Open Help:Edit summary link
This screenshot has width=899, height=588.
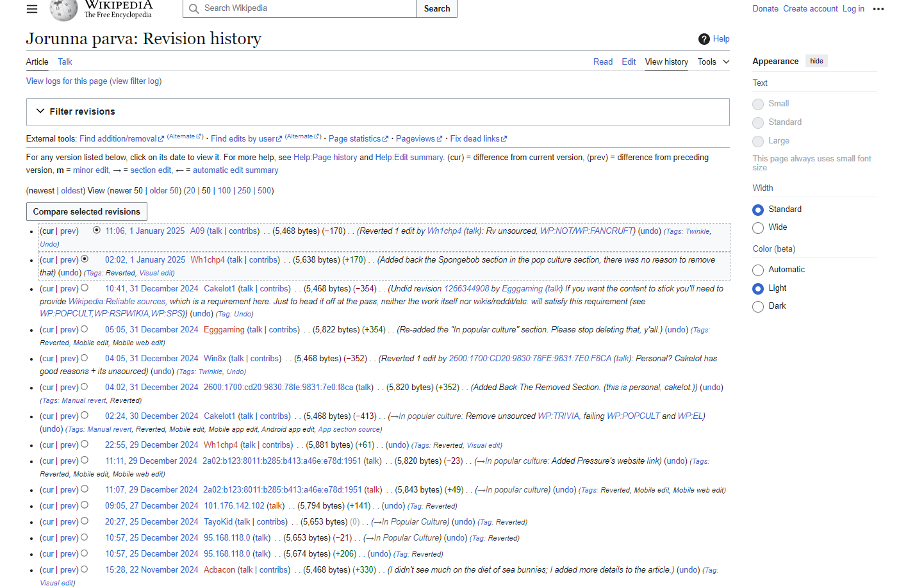point(409,157)
